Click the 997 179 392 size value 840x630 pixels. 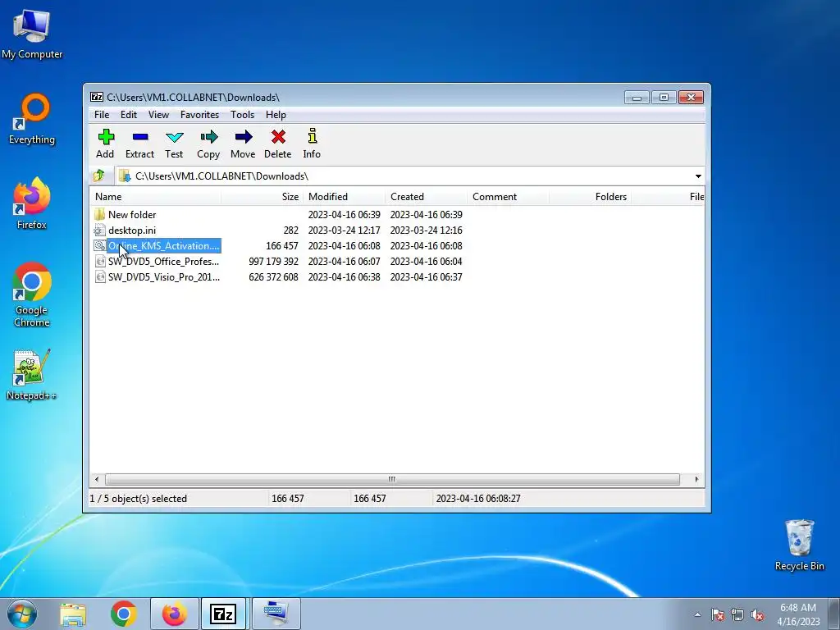(273, 262)
